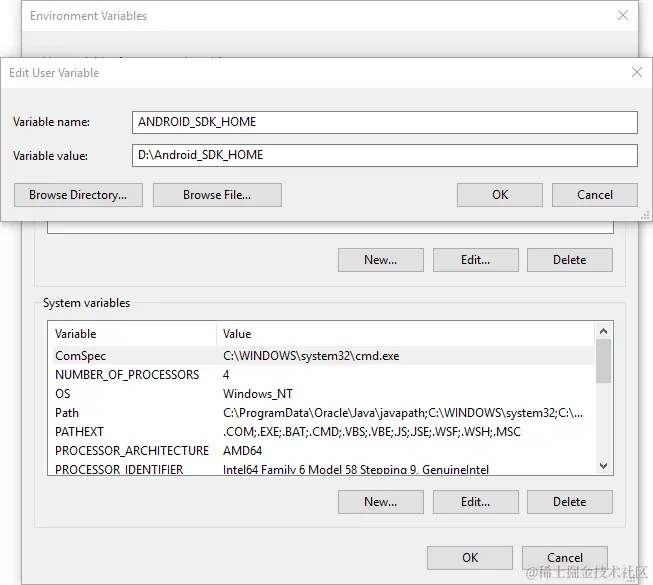Click system variables scrollbar up arrow
Viewport: 653px width, 585px height.
tap(603, 331)
